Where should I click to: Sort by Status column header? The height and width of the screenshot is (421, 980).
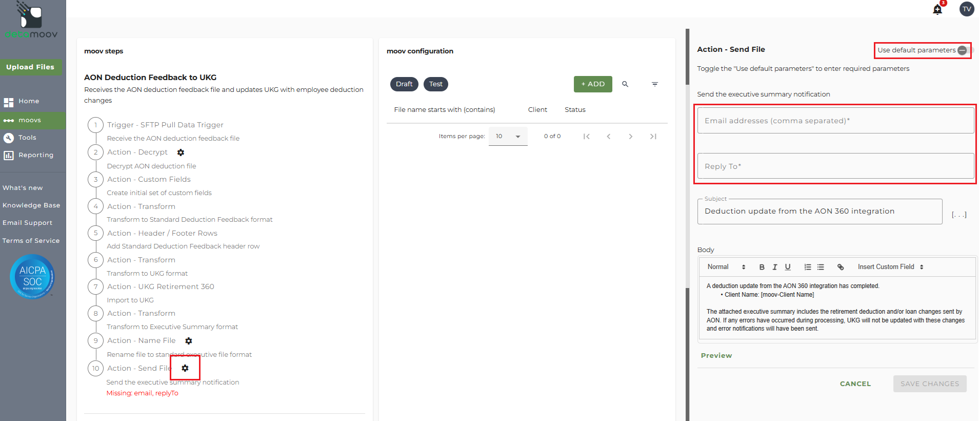pos(575,110)
